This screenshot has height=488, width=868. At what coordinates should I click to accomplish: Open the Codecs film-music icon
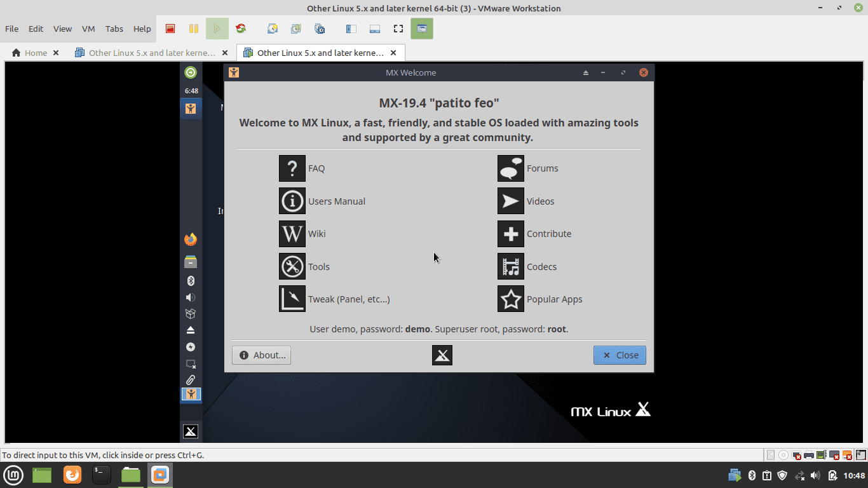511,266
